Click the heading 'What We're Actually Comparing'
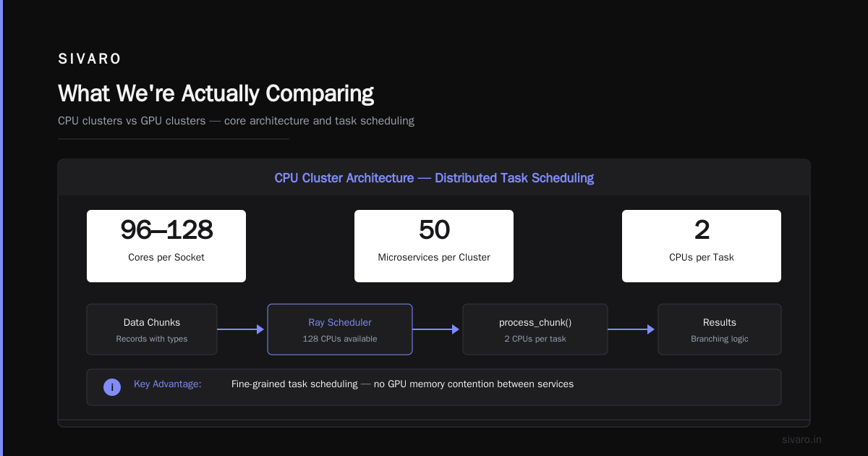The width and height of the screenshot is (868, 456). [x=216, y=93]
